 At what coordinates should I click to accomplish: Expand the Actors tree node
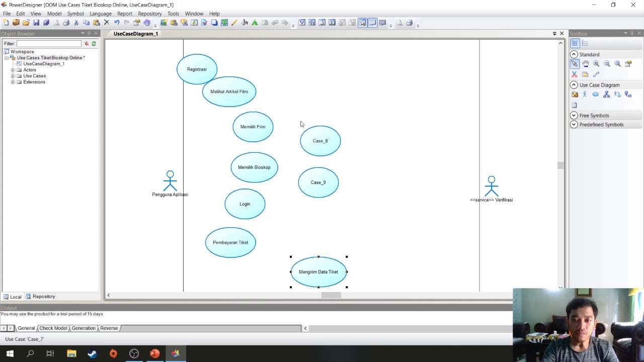(13, 70)
